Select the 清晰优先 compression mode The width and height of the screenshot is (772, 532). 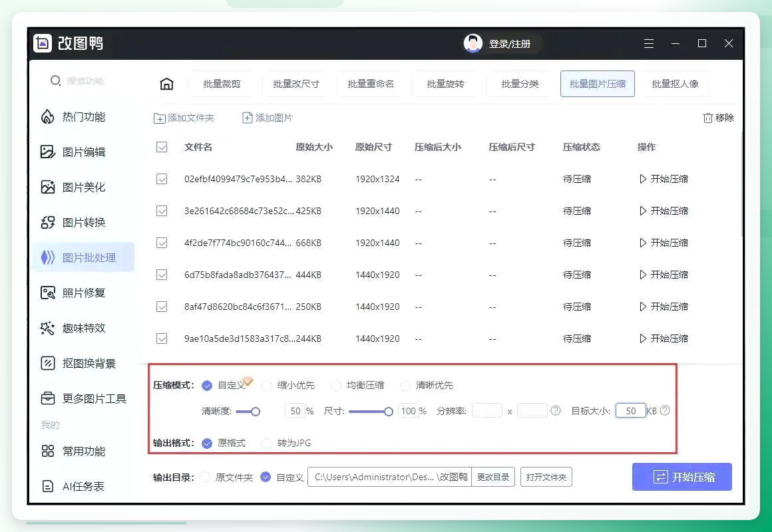[405, 385]
